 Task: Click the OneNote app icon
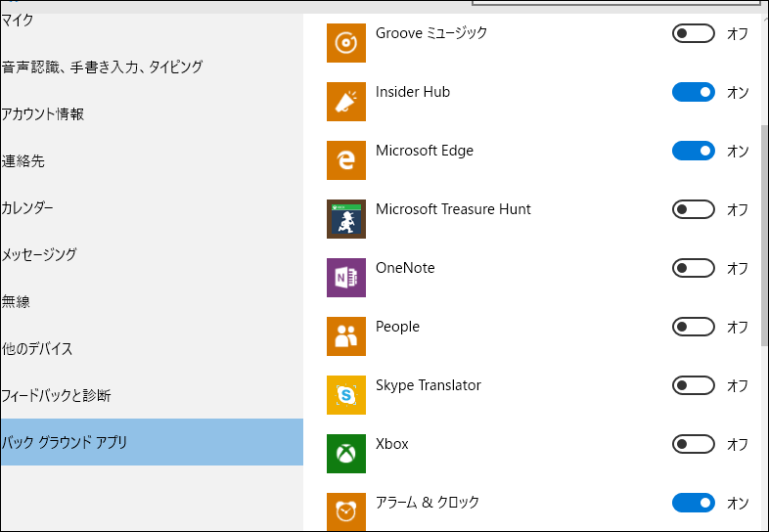pos(346,278)
